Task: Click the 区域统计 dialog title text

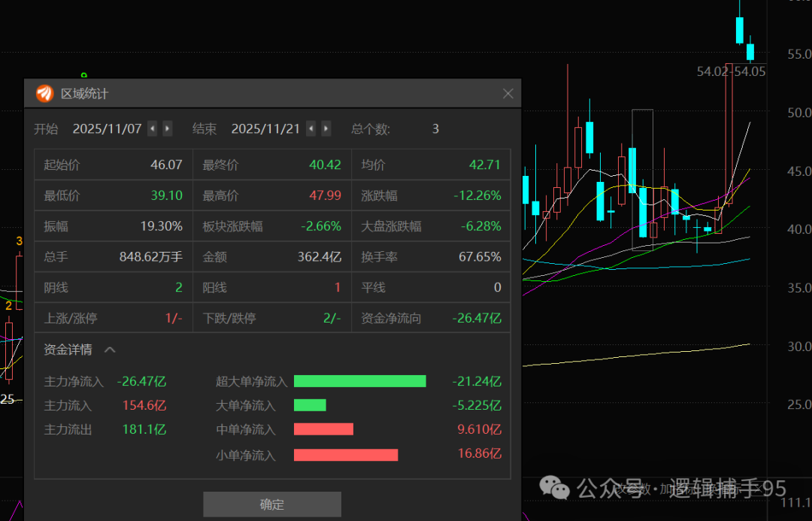Action: pos(84,94)
